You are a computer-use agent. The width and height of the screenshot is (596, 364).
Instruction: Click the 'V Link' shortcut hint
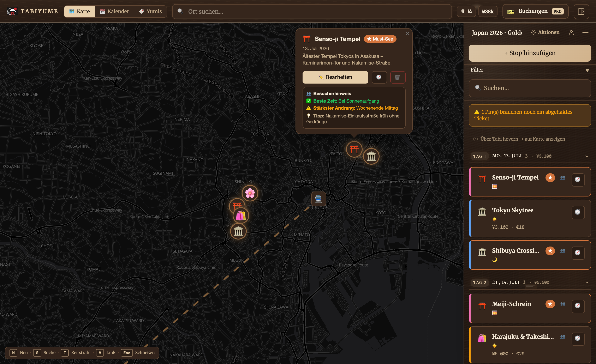(106, 353)
